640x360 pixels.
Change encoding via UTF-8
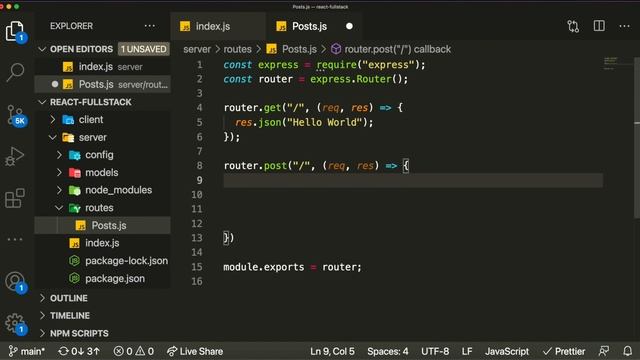[x=435, y=351]
